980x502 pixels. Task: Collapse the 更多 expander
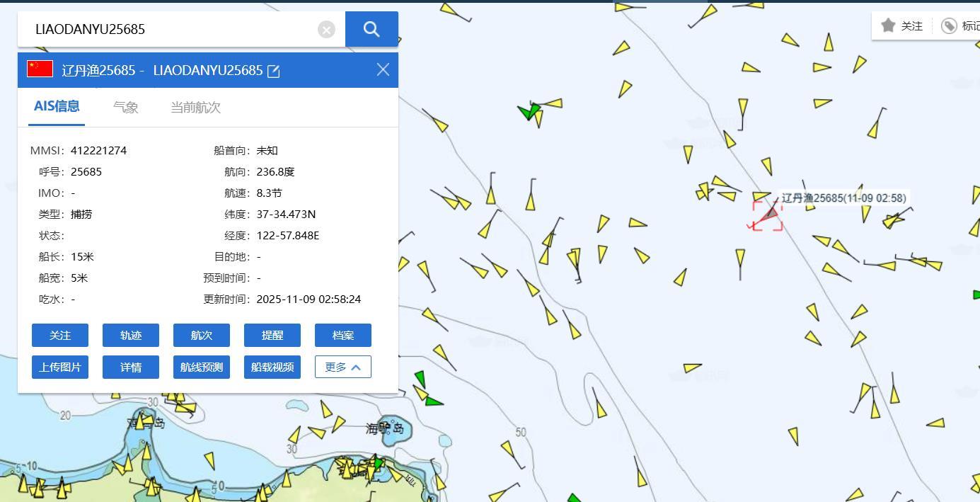point(342,367)
